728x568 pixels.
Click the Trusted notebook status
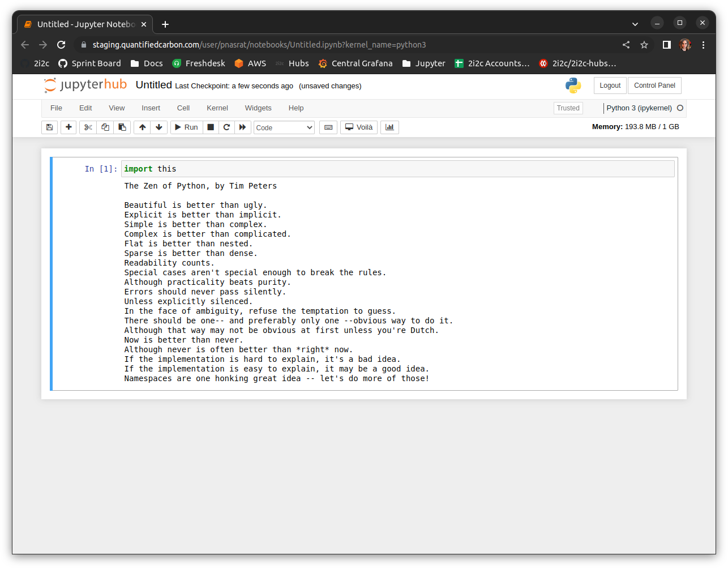pyautogui.click(x=568, y=107)
